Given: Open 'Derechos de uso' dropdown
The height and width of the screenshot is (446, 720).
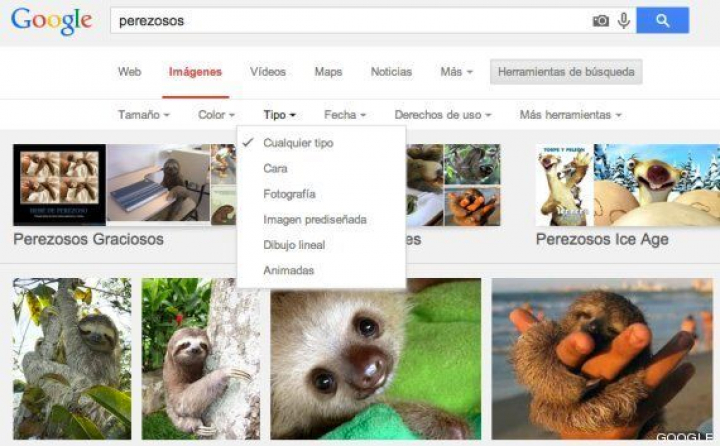Looking at the screenshot, I should click(x=442, y=115).
